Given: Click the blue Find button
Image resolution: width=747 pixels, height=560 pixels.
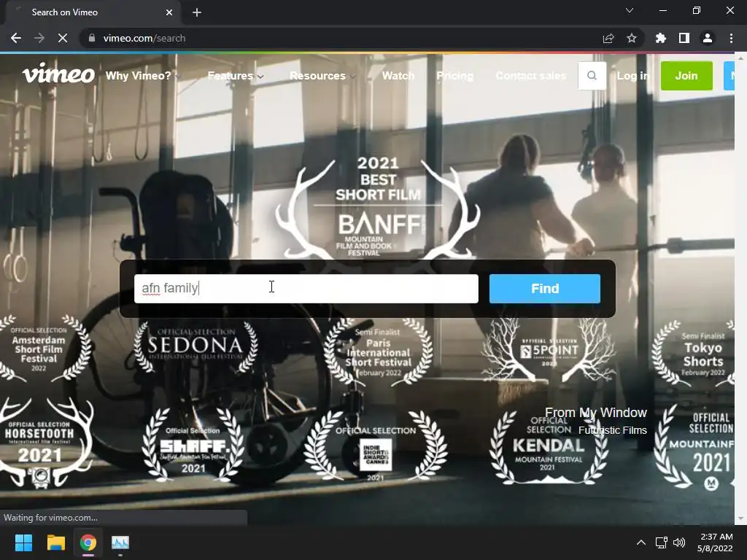Looking at the screenshot, I should [544, 289].
